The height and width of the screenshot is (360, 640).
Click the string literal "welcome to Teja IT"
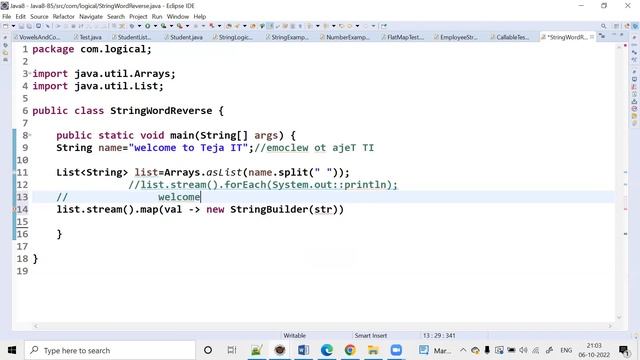pos(188,148)
